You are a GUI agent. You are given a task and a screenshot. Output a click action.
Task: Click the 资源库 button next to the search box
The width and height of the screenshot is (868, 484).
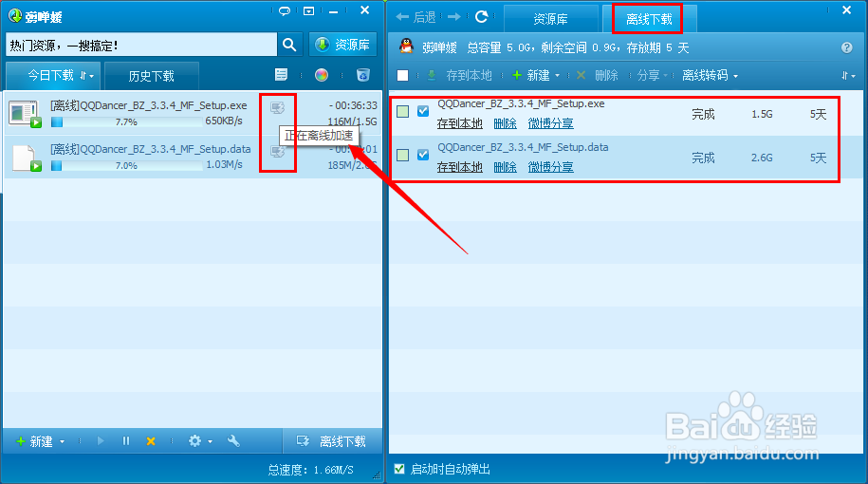(342, 45)
